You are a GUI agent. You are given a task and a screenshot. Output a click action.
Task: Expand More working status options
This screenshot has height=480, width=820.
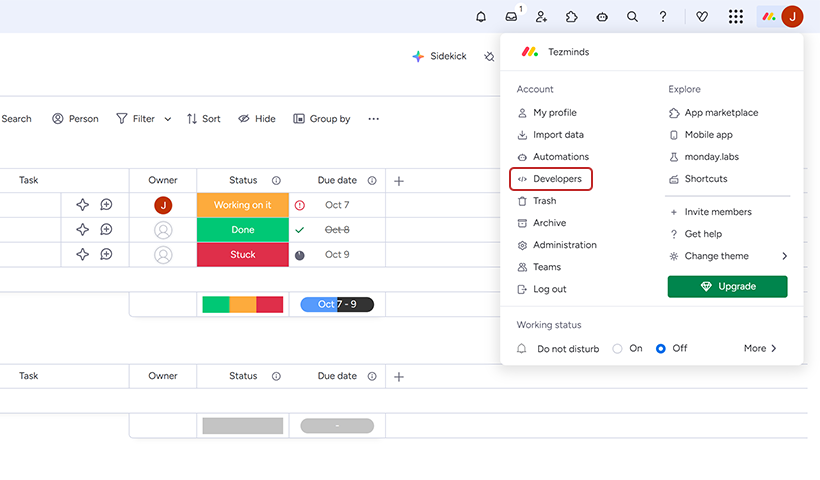click(760, 349)
